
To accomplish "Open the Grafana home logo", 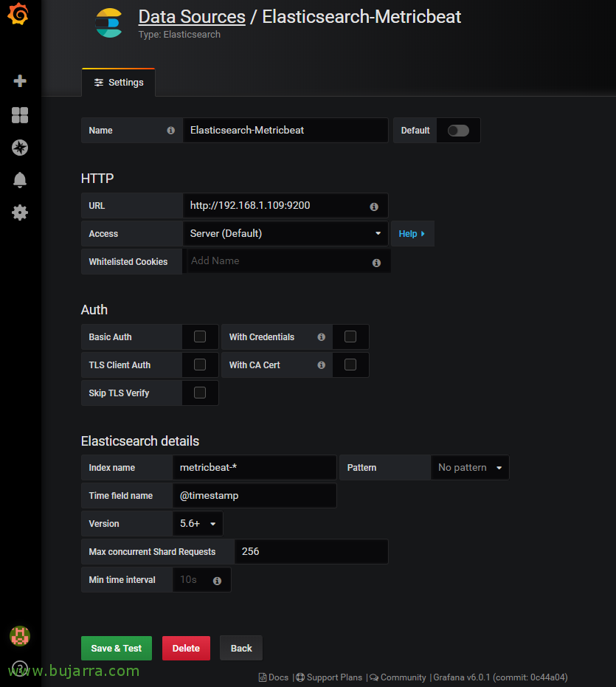I will (18, 13).
